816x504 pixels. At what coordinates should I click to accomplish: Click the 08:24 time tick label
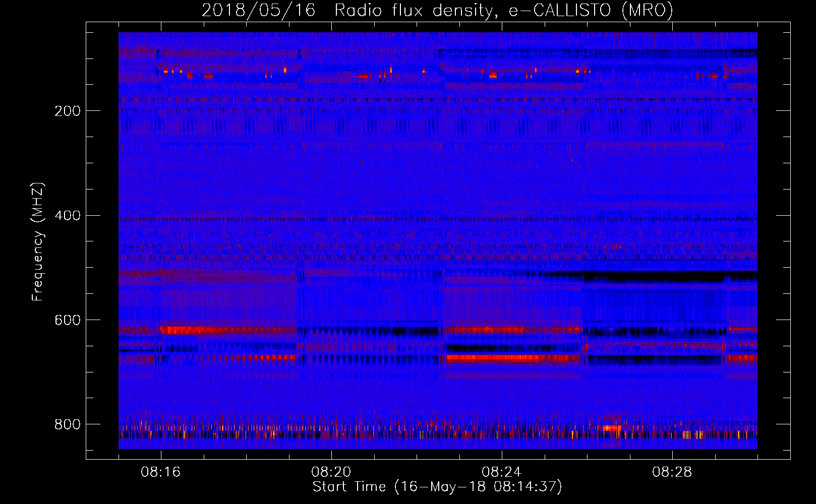click(502, 472)
